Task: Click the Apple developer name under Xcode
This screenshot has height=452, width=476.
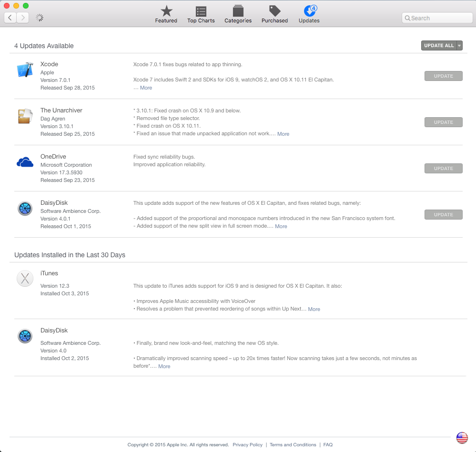Action: 47,72
